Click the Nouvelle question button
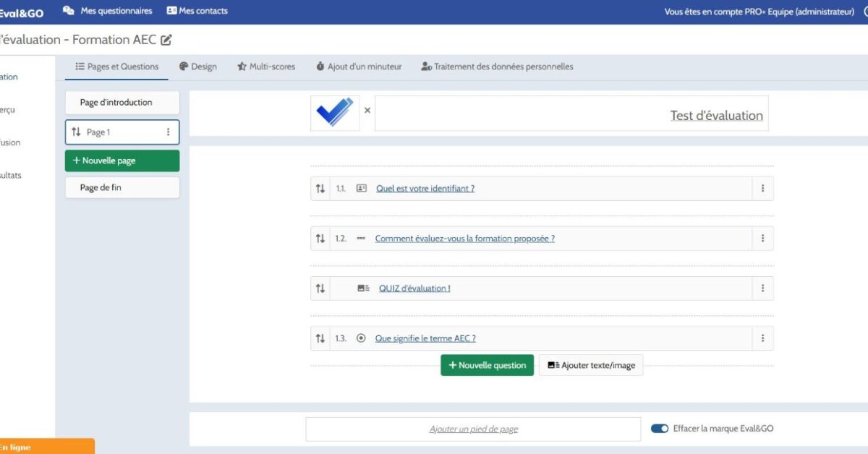868x454 pixels. coord(487,365)
